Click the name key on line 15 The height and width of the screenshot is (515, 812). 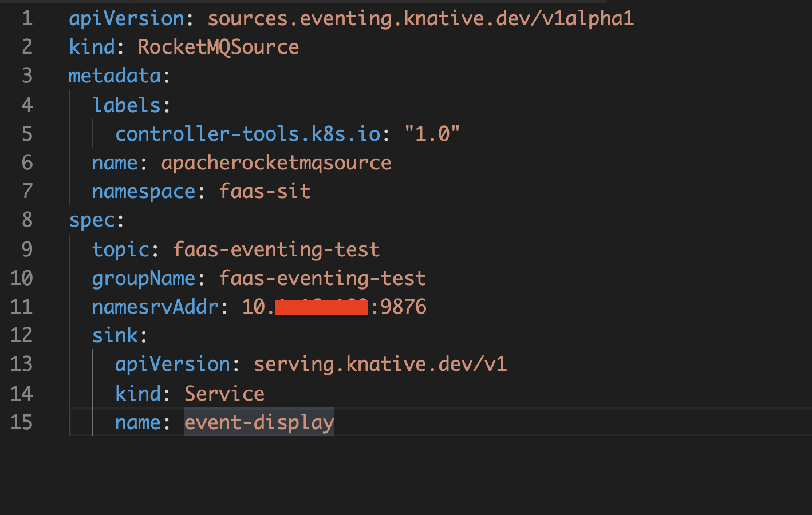pos(138,422)
